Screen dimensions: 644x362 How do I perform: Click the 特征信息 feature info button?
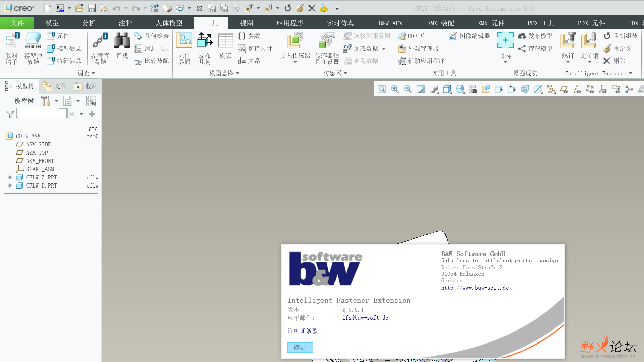[64, 61]
